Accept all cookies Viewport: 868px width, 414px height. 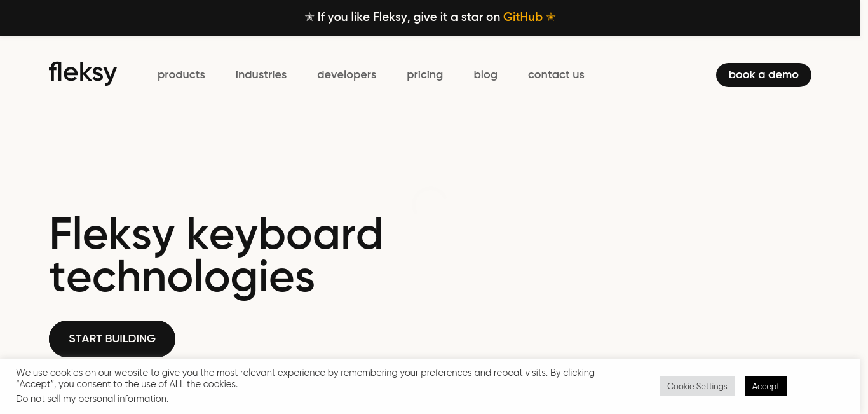coord(766,386)
